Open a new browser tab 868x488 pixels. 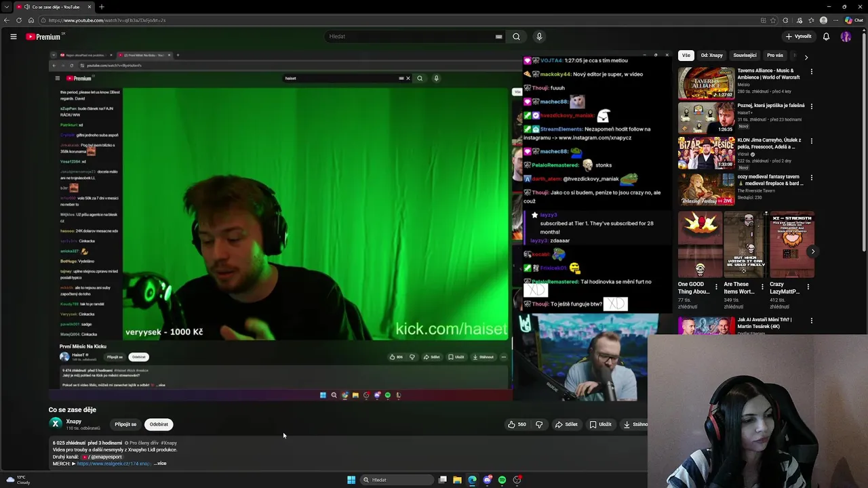(x=101, y=7)
